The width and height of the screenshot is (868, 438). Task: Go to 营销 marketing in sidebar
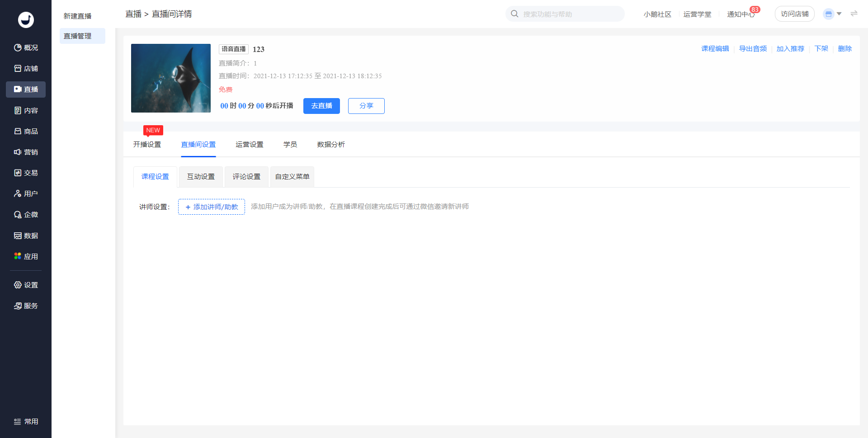(26, 152)
